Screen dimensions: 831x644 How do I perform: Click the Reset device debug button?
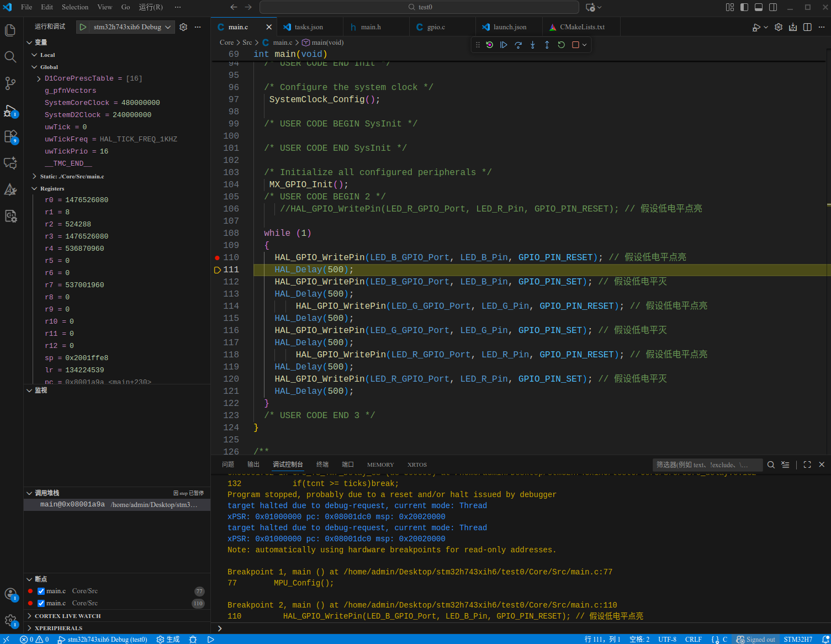pos(489,45)
